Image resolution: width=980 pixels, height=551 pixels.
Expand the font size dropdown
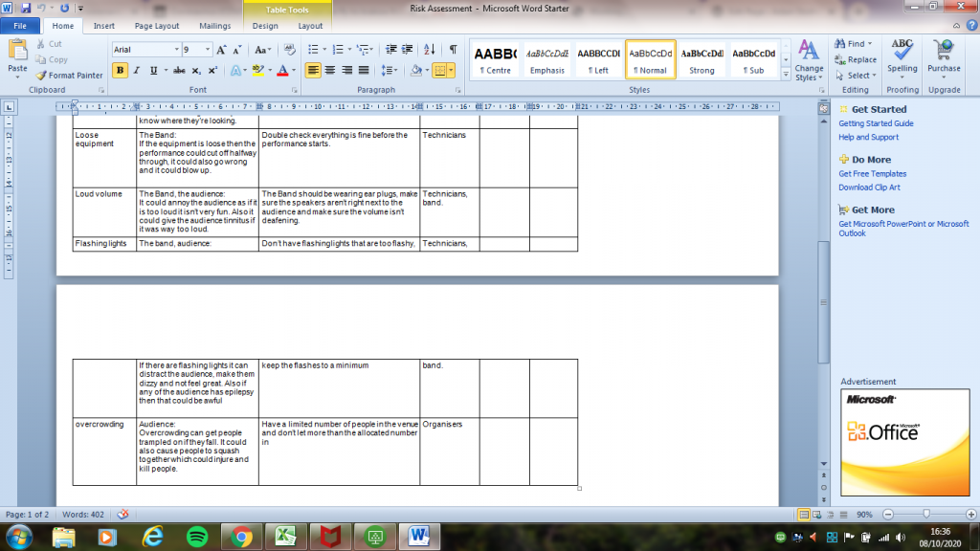pos(206,50)
